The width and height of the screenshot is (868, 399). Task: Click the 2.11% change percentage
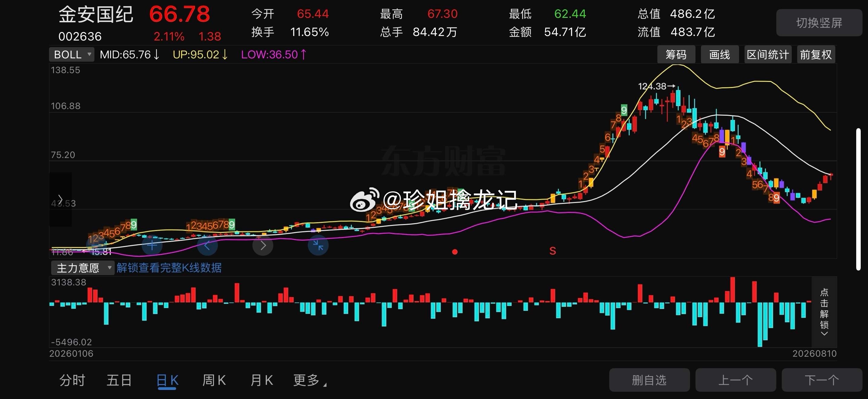(169, 36)
